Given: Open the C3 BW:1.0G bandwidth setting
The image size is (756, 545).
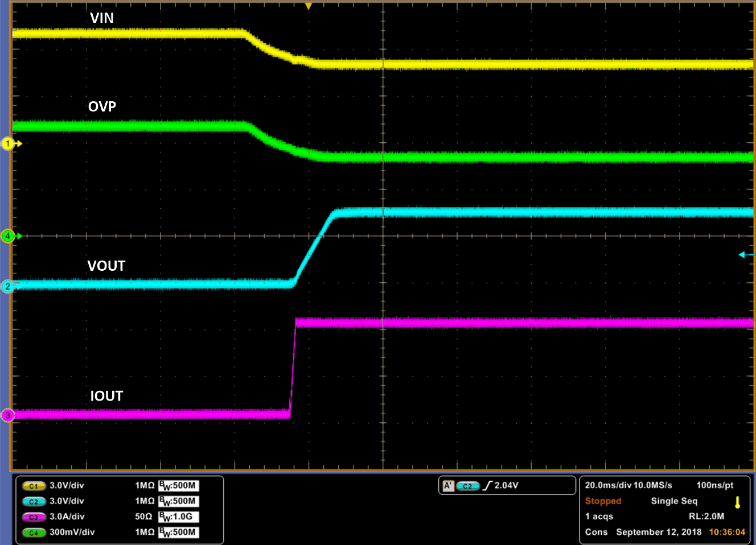Looking at the screenshot, I should pyautogui.click(x=178, y=517).
